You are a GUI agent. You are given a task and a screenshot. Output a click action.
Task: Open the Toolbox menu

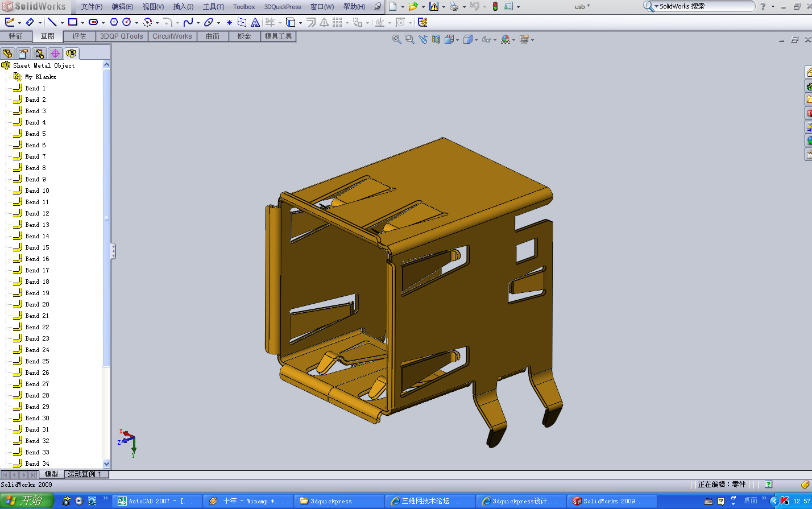[x=244, y=7]
